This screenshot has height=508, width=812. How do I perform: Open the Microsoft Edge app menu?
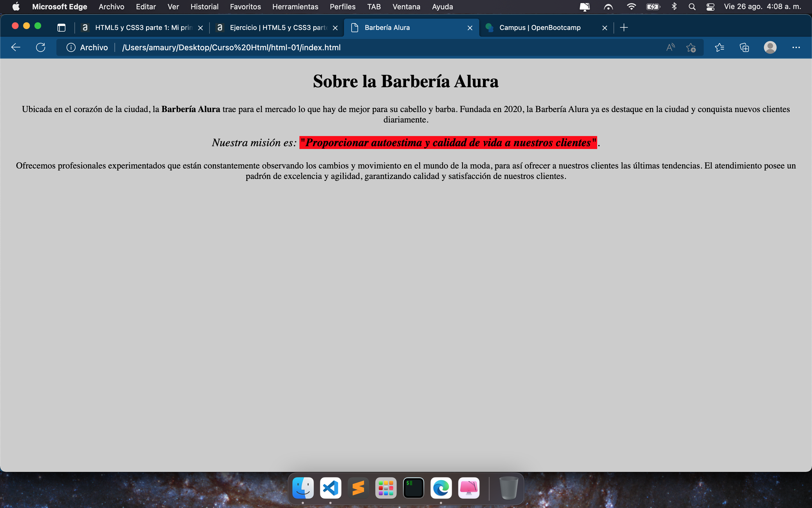59,7
